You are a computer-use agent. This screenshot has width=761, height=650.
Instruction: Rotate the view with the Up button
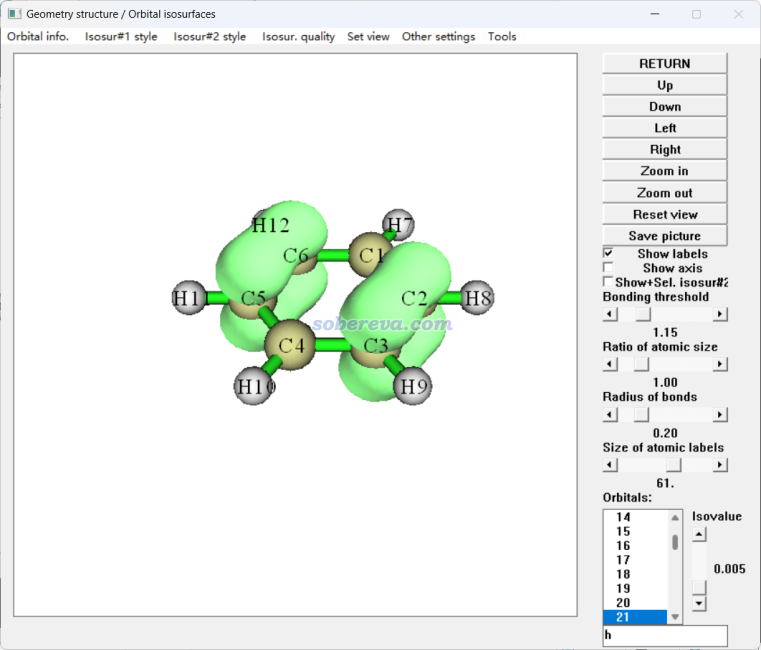coord(664,85)
